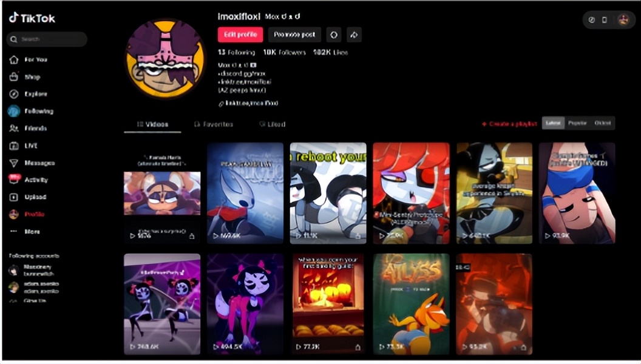Click the TikTok logo
641x364 pixels.
(32, 18)
